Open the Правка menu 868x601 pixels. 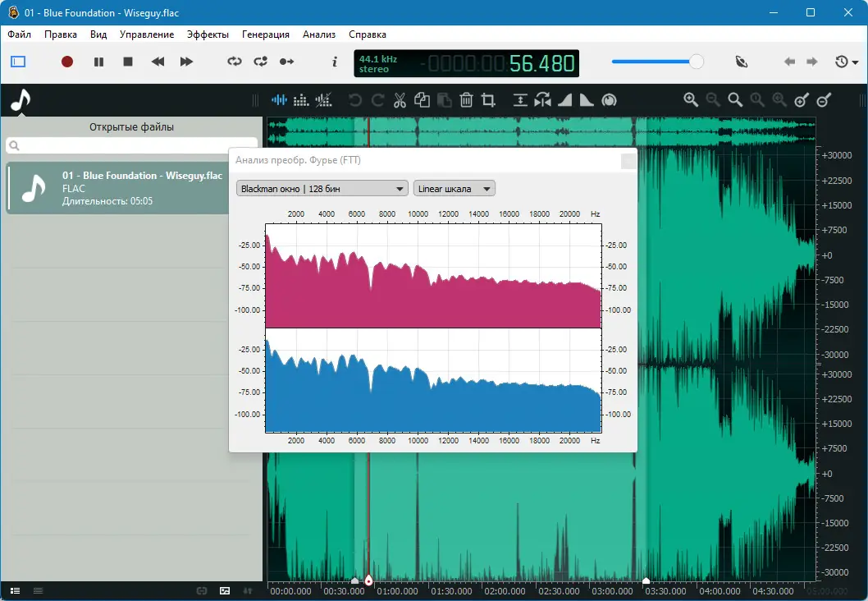tap(61, 34)
